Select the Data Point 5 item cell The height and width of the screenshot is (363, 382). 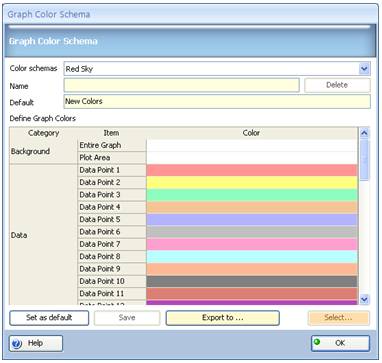[112, 219]
